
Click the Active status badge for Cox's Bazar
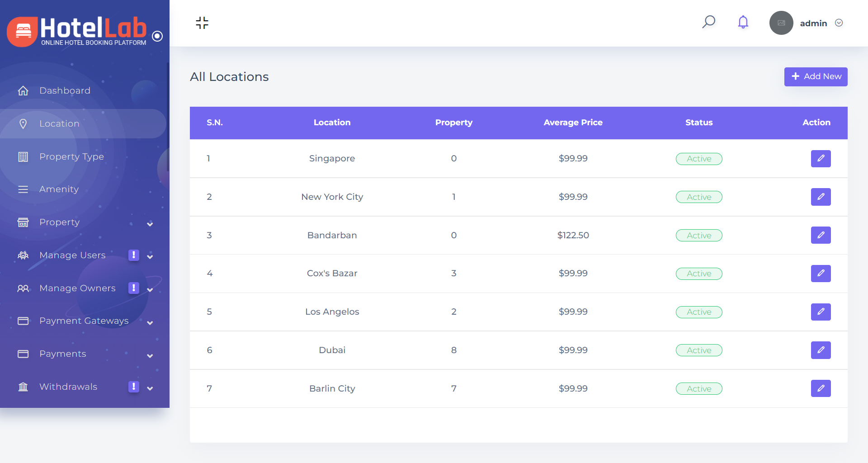(x=698, y=274)
